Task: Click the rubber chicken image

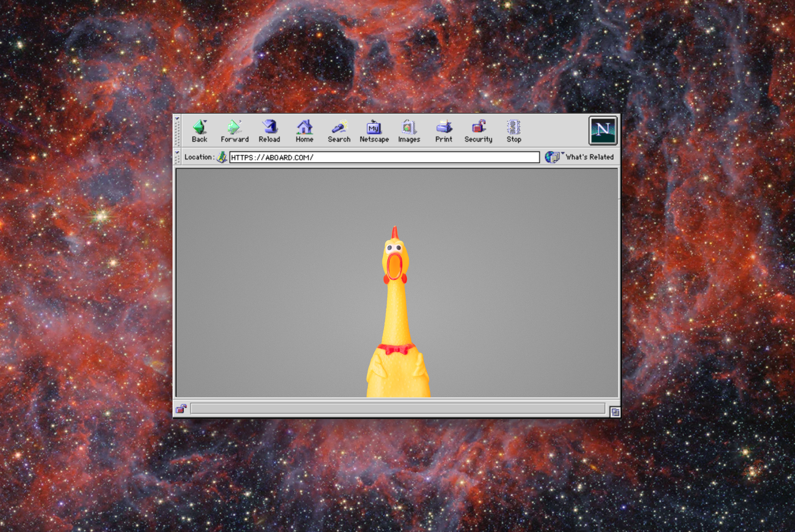Action: click(x=398, y=311)
